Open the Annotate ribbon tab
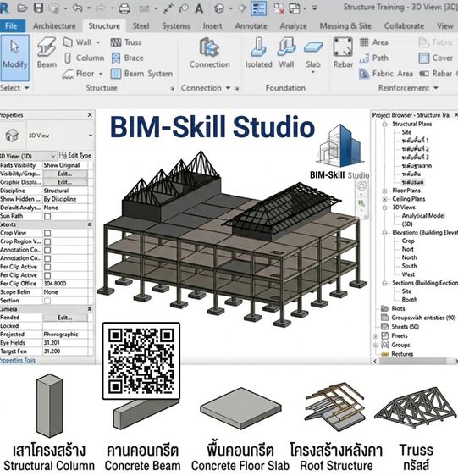 (251, 26)
